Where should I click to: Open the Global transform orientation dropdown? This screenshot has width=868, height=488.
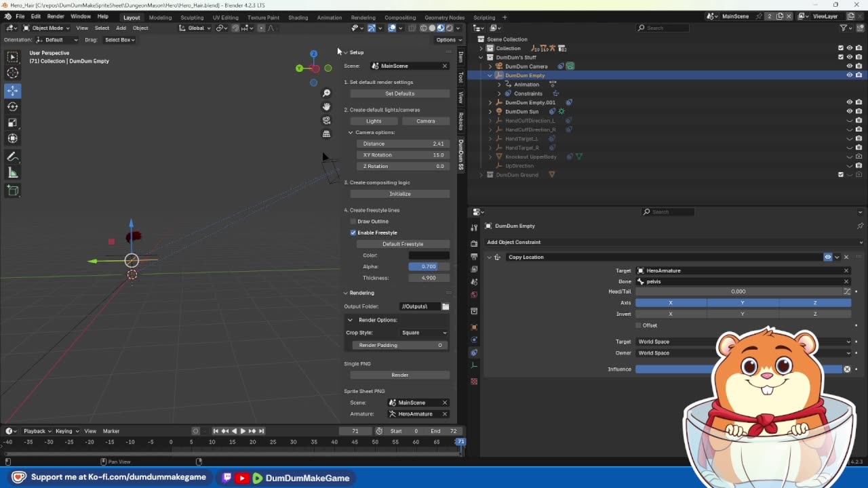coord(195,28)
